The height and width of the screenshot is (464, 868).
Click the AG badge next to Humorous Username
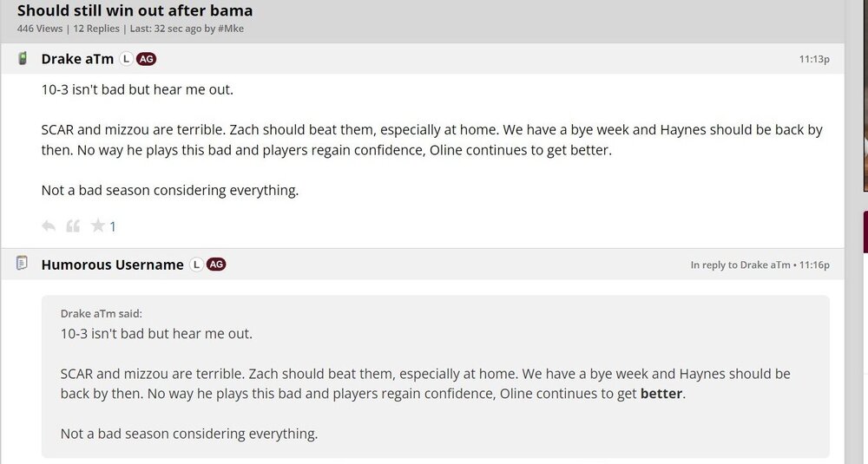pyautogui.click(x=216, y=264)
